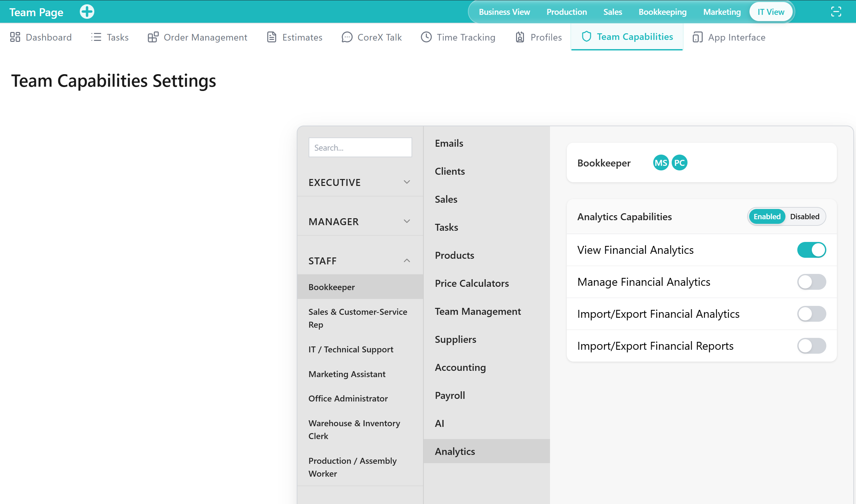
Task: Select the Office Administrator role
Action: coord(360,399)
